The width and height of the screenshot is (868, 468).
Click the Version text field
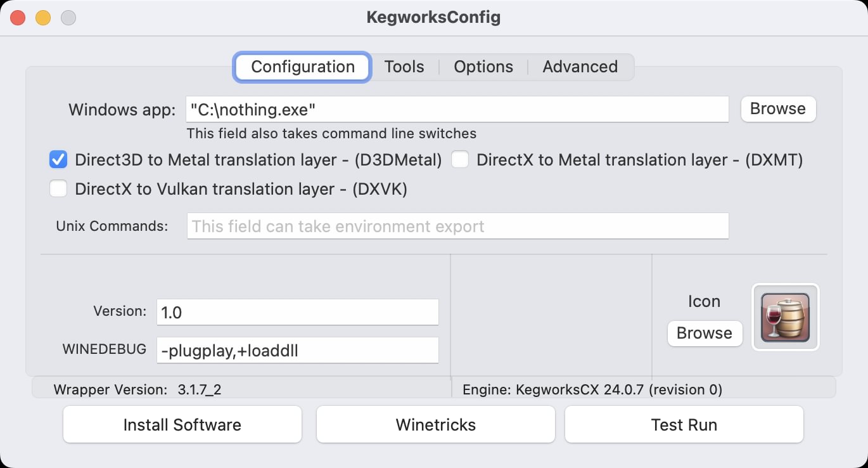(x=297, y=312)
